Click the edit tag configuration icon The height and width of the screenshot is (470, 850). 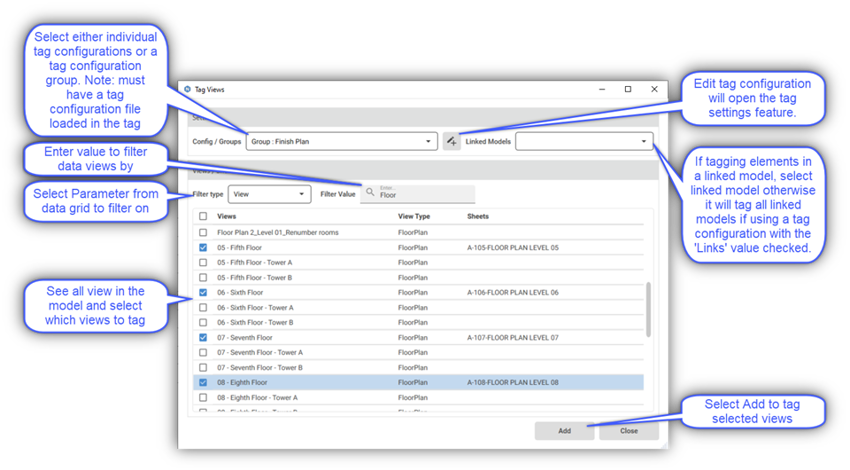pyautogui.click(x=451, y=141)
